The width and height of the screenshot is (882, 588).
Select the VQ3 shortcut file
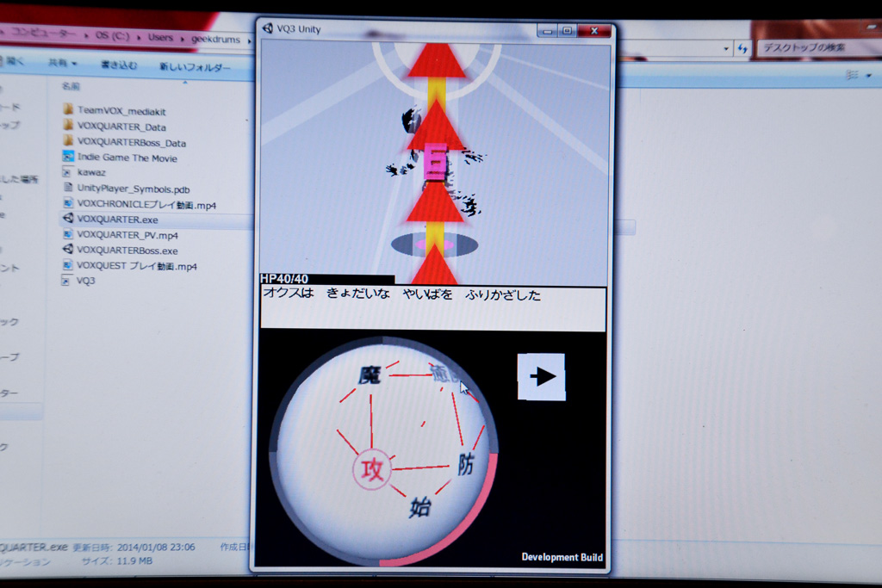[x=78, y=281]
